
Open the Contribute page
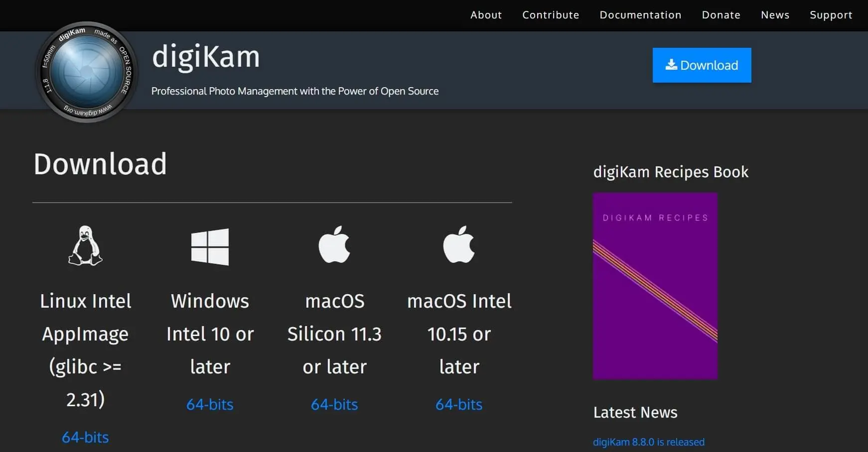[551, 15]
